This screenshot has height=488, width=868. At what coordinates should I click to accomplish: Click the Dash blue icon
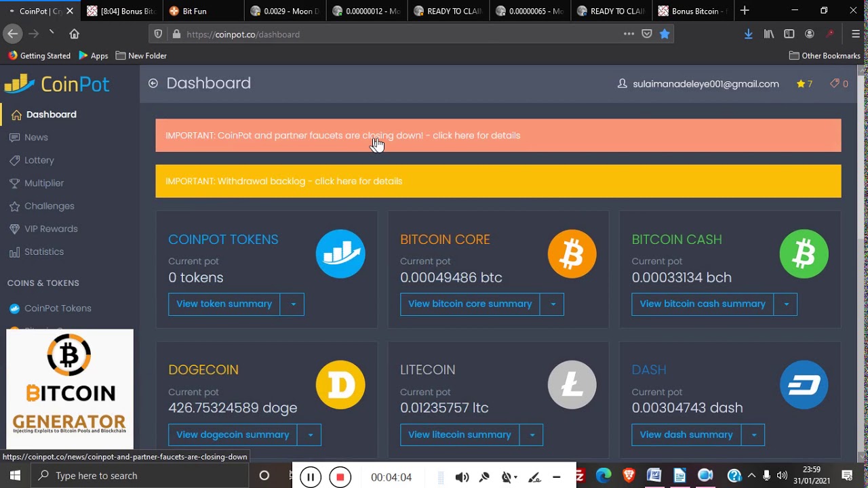(804, 385)
